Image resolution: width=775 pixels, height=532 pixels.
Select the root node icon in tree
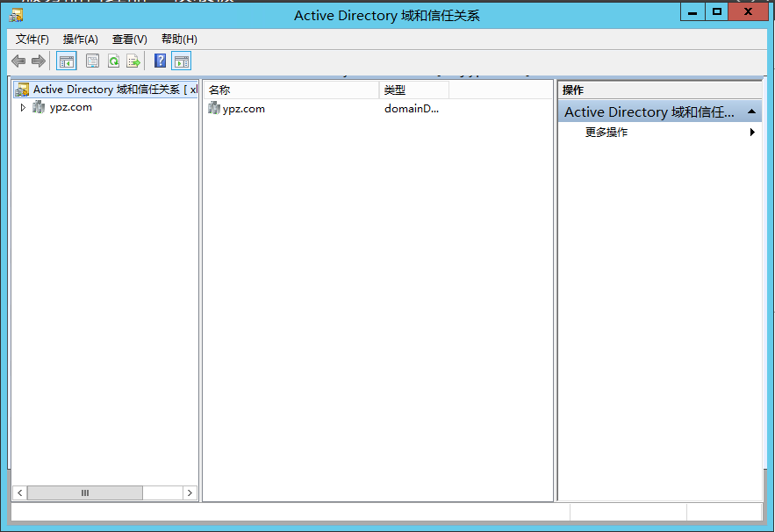(22, 90)
